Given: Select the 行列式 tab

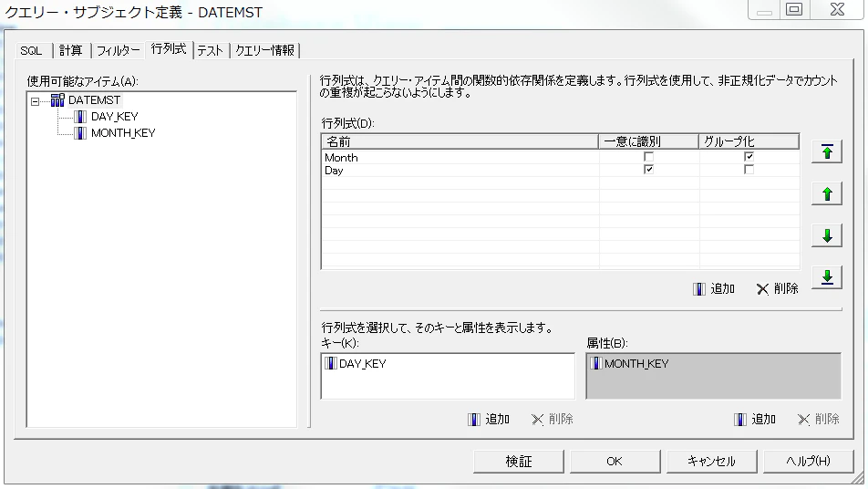Looking at the screenshot, I should (x=169, y=49).
